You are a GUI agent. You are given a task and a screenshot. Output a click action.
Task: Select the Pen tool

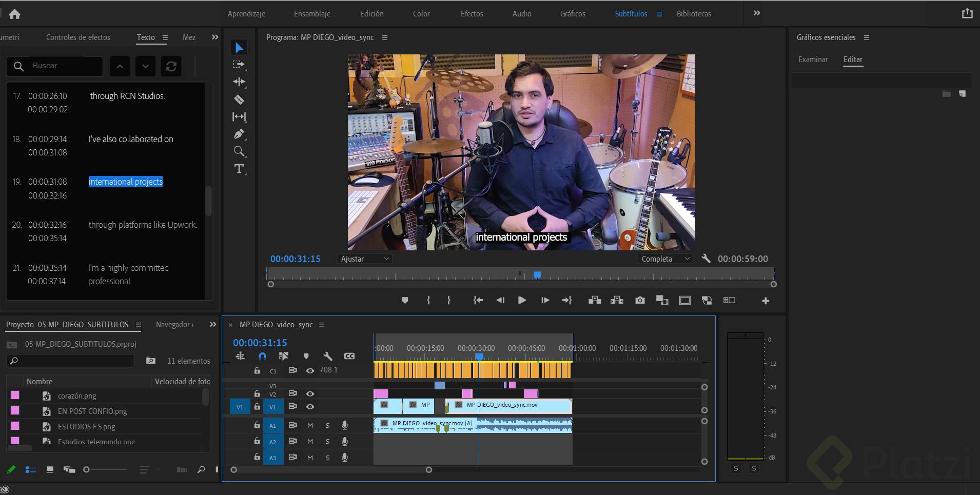tap(239, 134)
